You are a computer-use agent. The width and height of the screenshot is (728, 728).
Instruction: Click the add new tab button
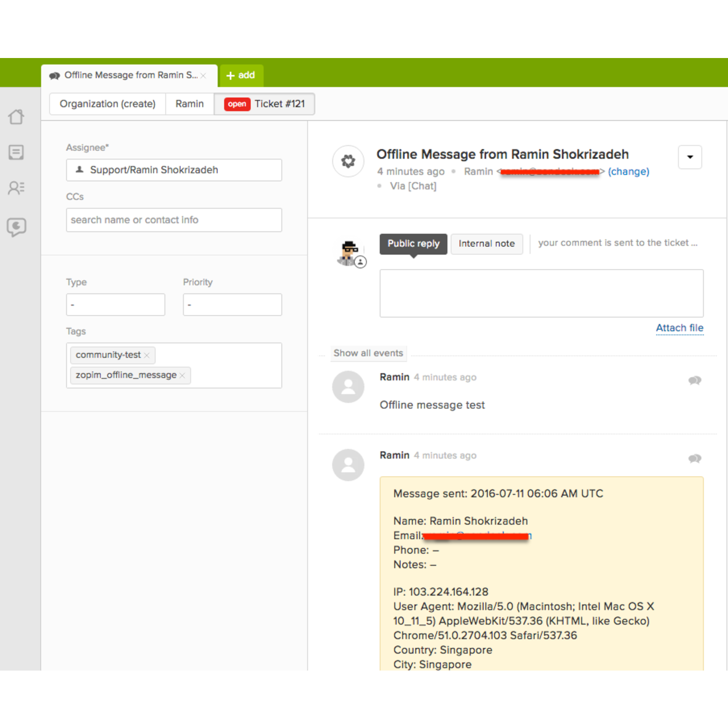coord(241,76)
